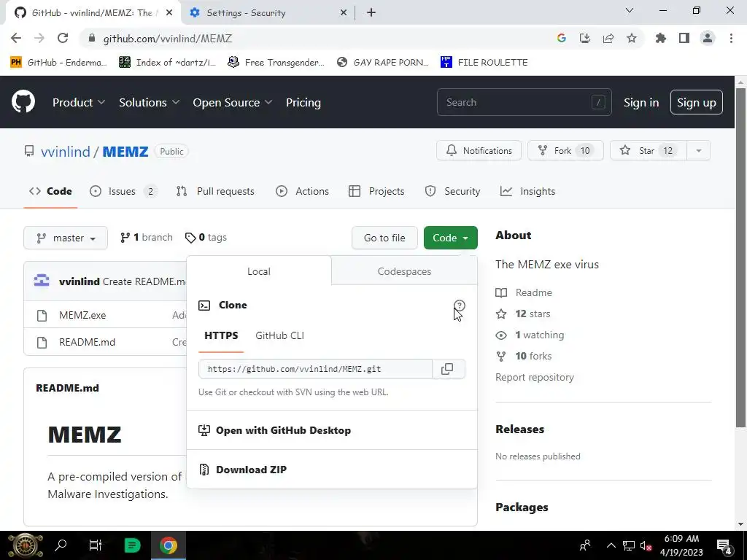
Task: Open the Chrome extensions puzzle icon
Action: (660, 39)
